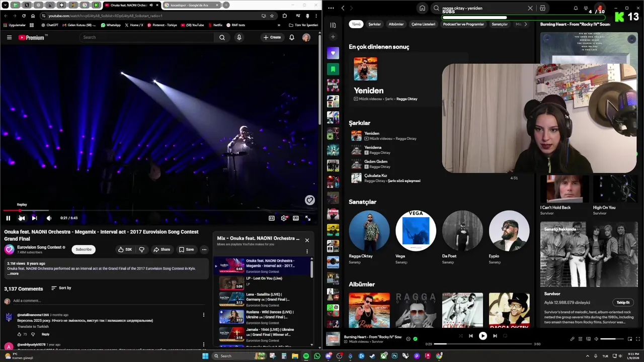Create playlist with Spotify plus icon

333,37
